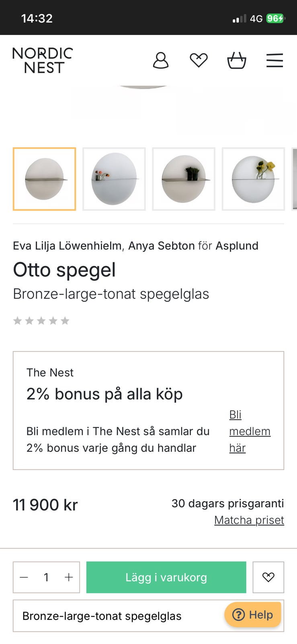Click the quantity input field

point(46,577)
